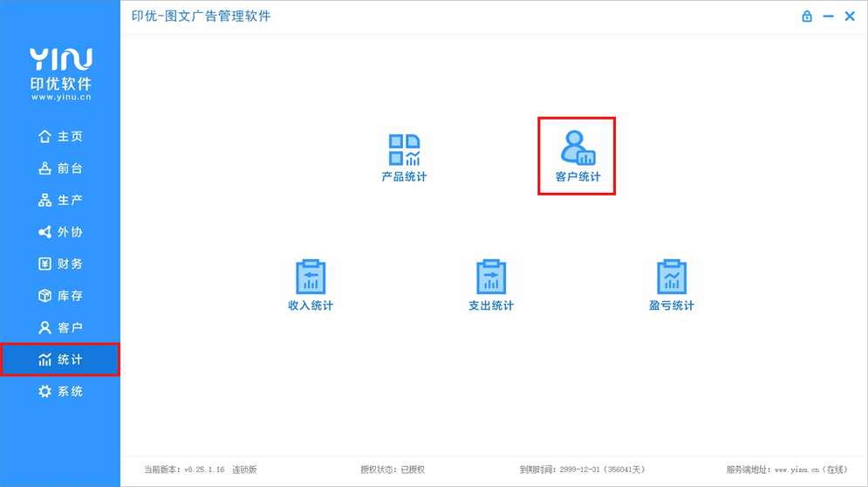This screenshot has width=868, height=487.
Task: Close the 印优 application window
Action: (850, 17)
